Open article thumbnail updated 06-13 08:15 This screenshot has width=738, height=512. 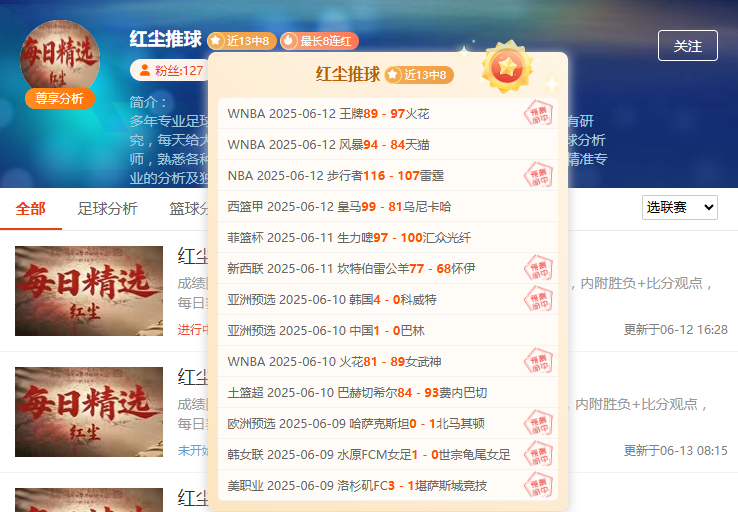pos(89,412)
